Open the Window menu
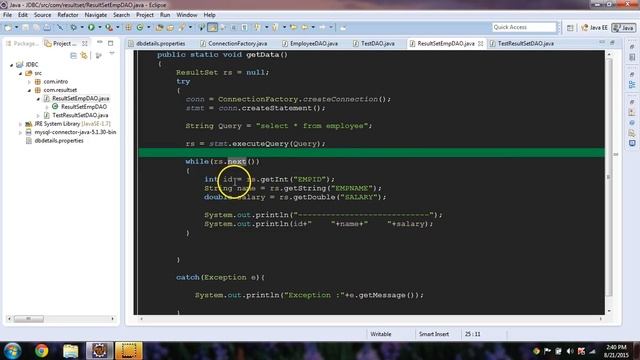 (187, 15)
